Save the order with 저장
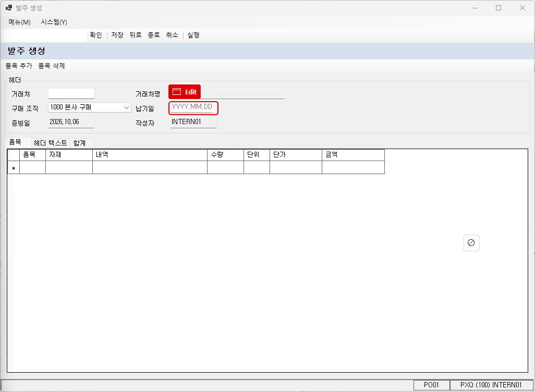The image size is (535, 392). pos(117,35)
